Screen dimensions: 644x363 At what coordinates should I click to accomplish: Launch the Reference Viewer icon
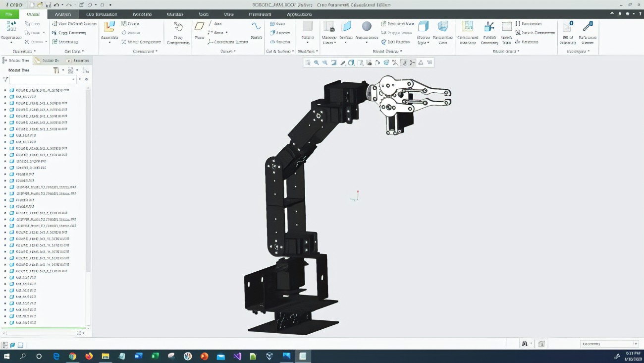pos(588,26)
